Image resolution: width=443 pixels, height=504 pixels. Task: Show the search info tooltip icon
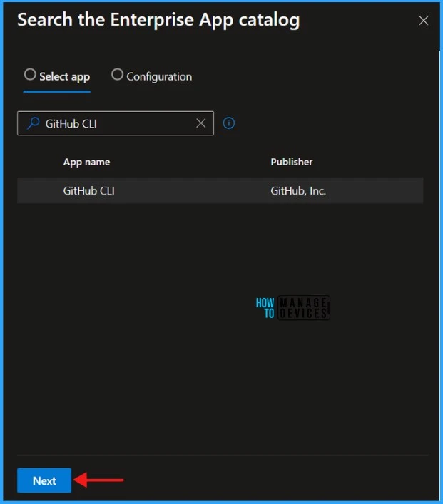(229, 123)
